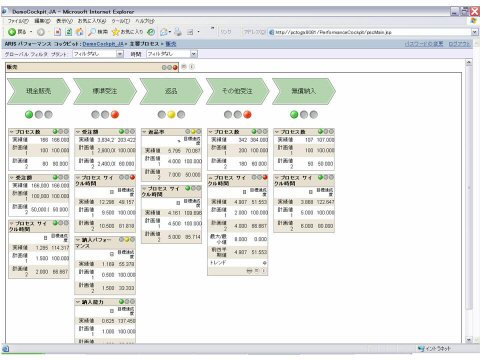This screenshot has width=480, height=360.
Task: Click the info icon beside 販売 header
Action: [x=192, y=67]
